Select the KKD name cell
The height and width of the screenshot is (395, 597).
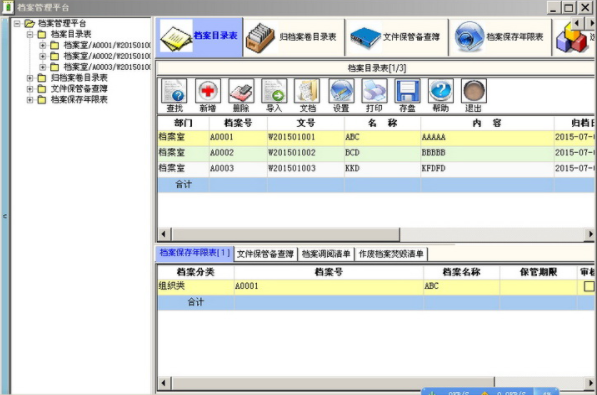(382, 169)
